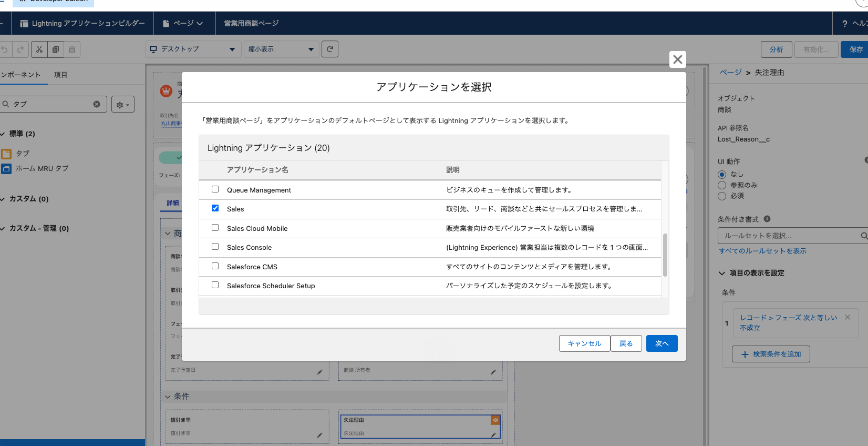
Task: Collapse the 条件 section on canvas
Action: 168,397
